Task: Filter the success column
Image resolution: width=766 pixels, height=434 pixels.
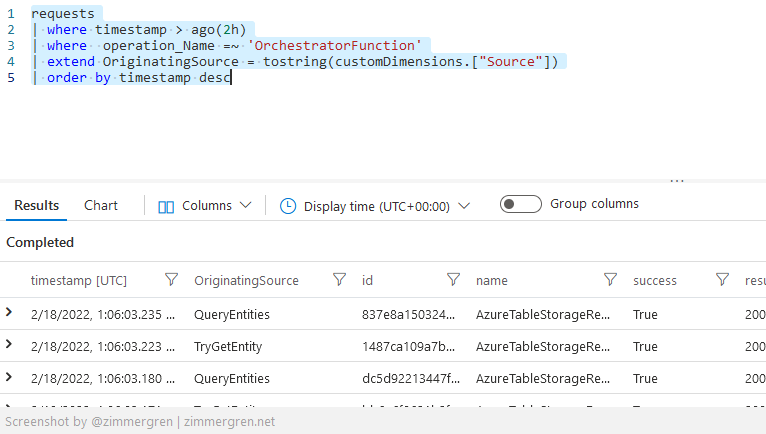Action: (x=722, y=280)
